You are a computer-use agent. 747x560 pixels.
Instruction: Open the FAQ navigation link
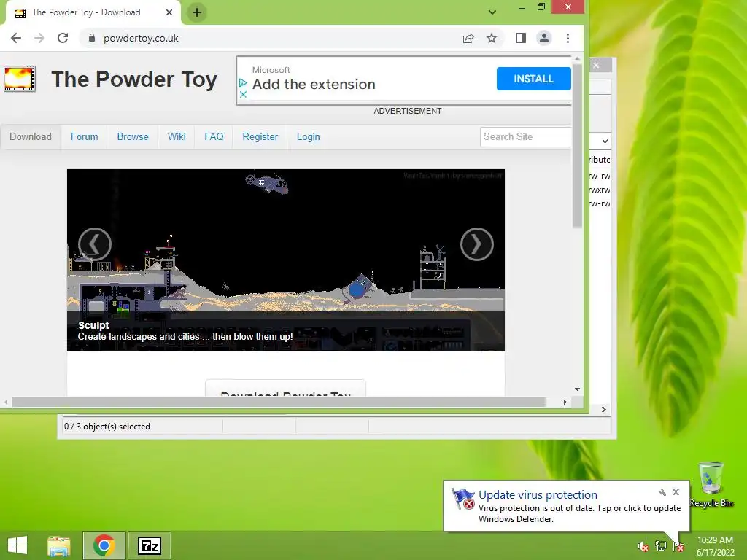(x=214, y=136)
